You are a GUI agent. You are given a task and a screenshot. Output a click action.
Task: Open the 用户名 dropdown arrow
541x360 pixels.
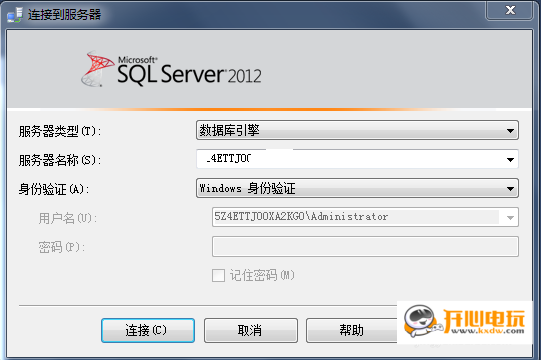510,217
